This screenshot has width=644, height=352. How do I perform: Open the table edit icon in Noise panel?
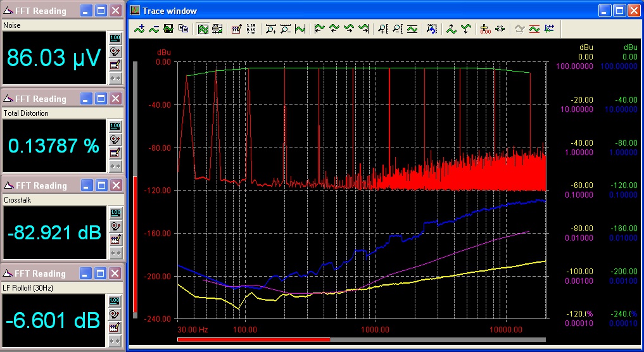[115, 65]
